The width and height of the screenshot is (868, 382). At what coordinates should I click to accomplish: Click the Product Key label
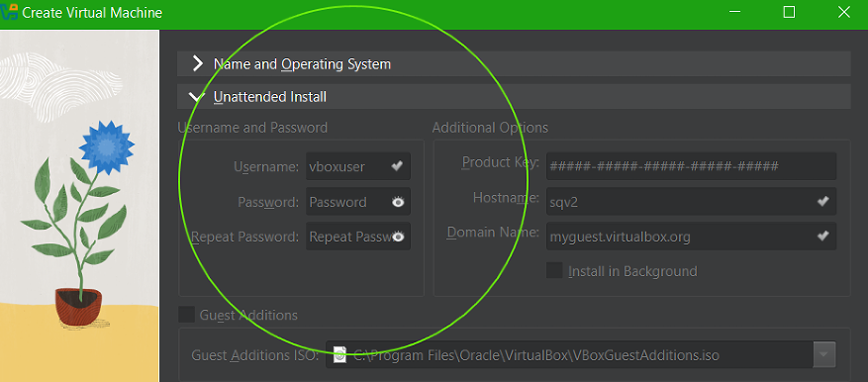(501, 162)
